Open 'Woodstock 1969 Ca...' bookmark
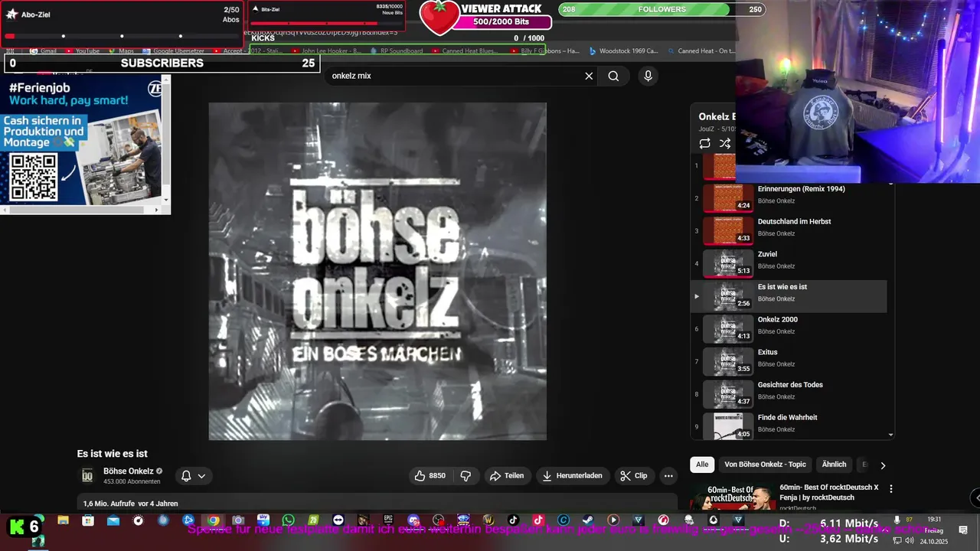 coord(623,51)
